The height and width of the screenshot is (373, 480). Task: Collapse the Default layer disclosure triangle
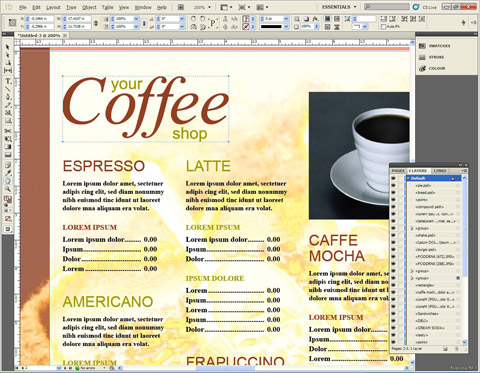408,178
